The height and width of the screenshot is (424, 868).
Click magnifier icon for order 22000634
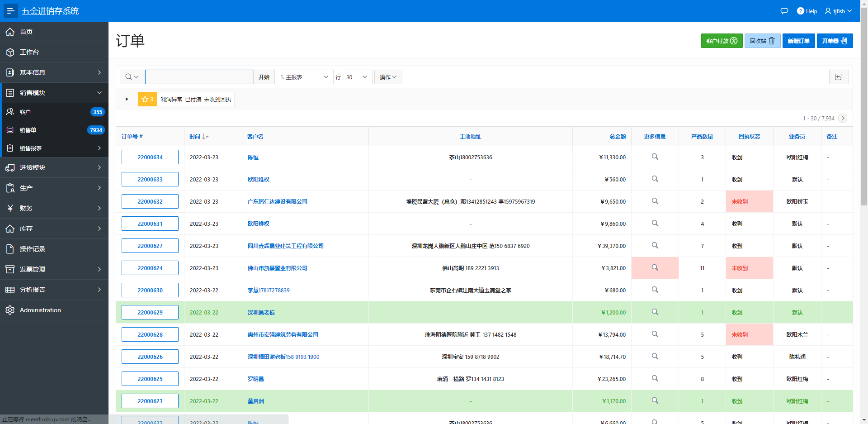pos(655,157)
